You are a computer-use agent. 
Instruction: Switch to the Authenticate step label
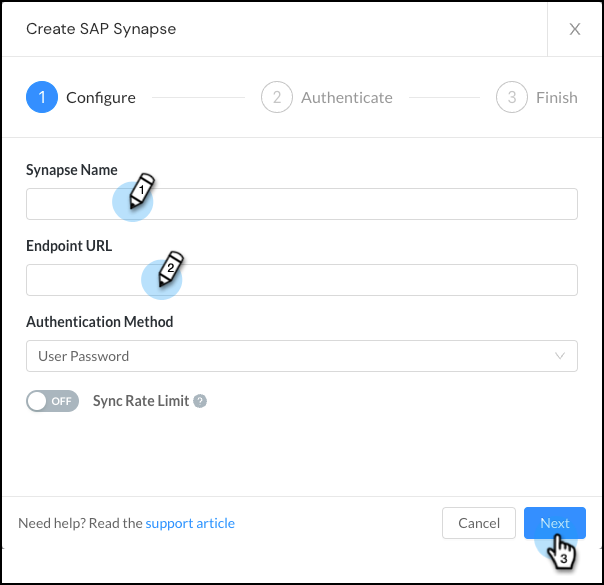346,97
